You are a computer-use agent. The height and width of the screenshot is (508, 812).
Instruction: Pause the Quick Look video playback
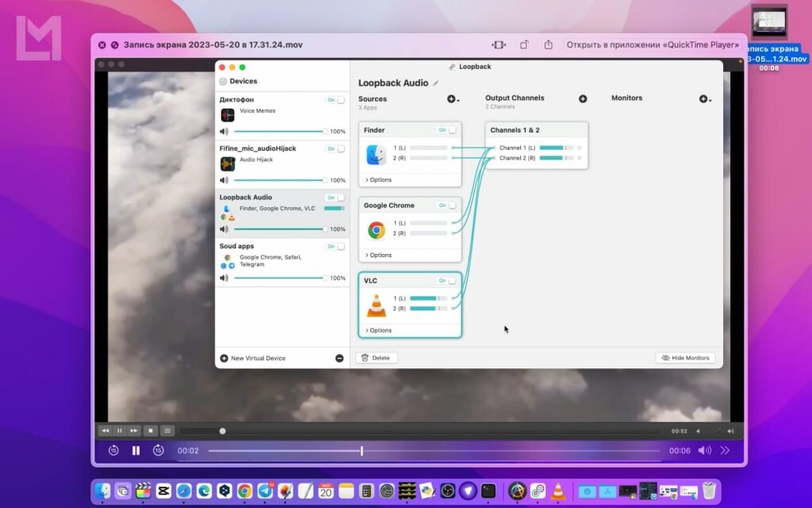(136, 451)
